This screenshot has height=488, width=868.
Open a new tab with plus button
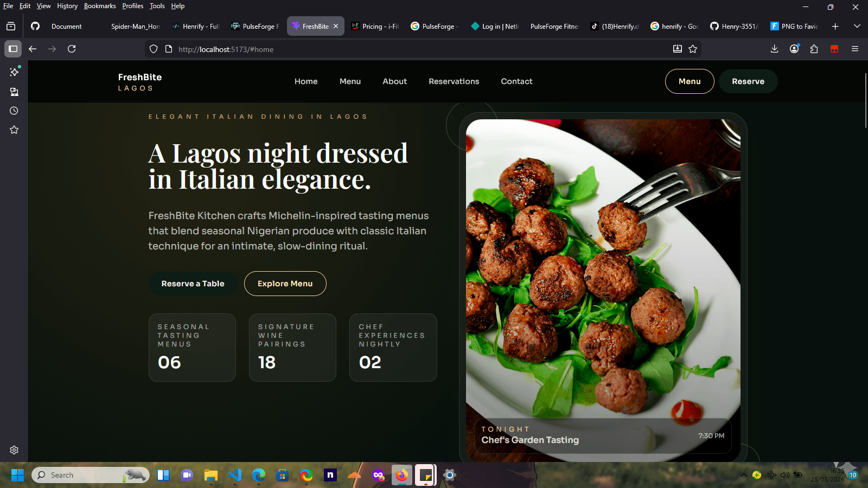[x=835, y=26]
